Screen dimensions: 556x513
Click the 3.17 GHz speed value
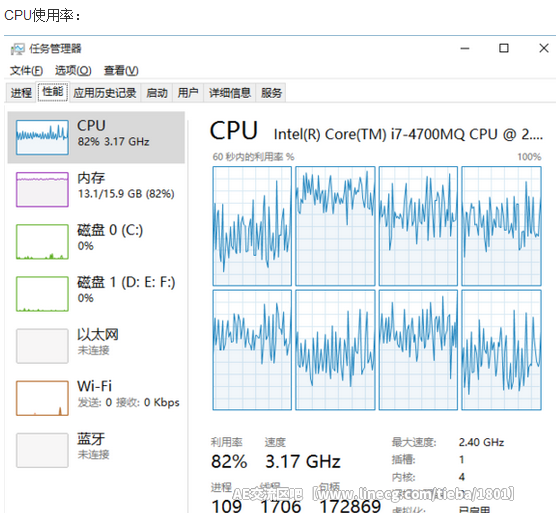pos(303,462)
